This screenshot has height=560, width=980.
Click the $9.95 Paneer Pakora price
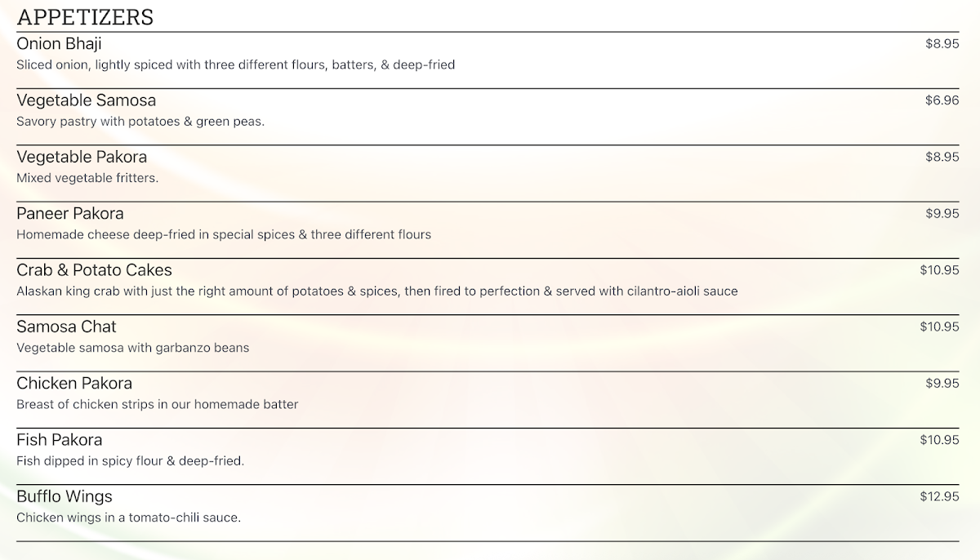(x=942, y=214)
